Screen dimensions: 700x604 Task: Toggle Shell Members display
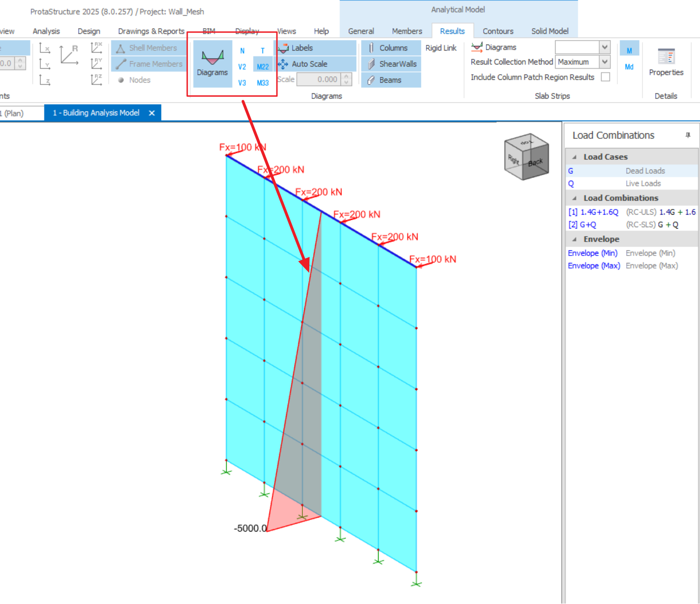pyautogui.click(x=148, y=48)
